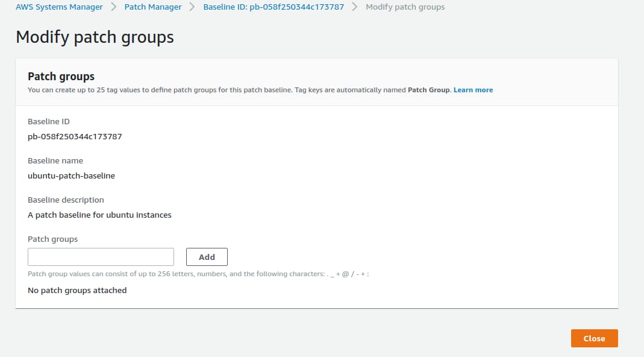Select the baseline ID value under Baseline ID
This screenshot has height=357, width=644.
(x=75, y=136)
